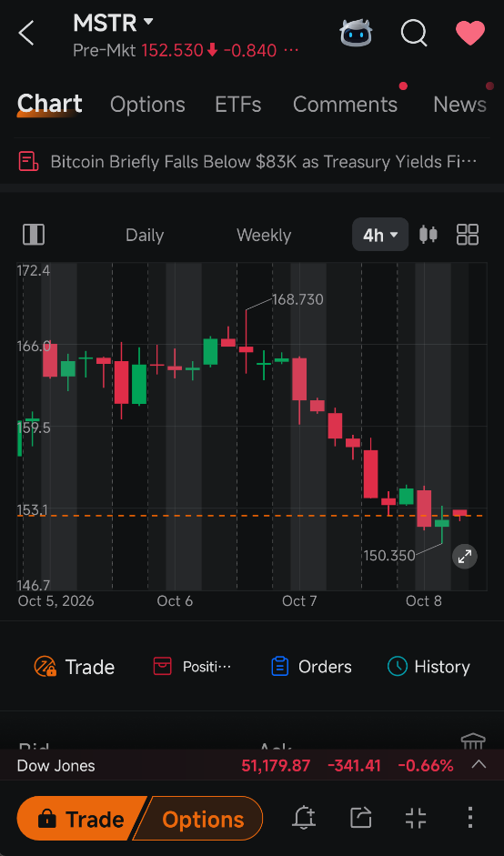The height and width of the screenshot is (856, 504).
Task: Open Bitcoin Briefly Falls Below $83K headline
Action: point(264,162)
